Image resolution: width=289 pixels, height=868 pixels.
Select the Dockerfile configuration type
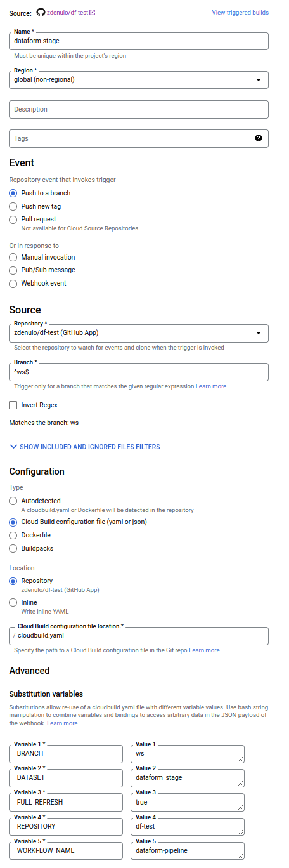13,535
